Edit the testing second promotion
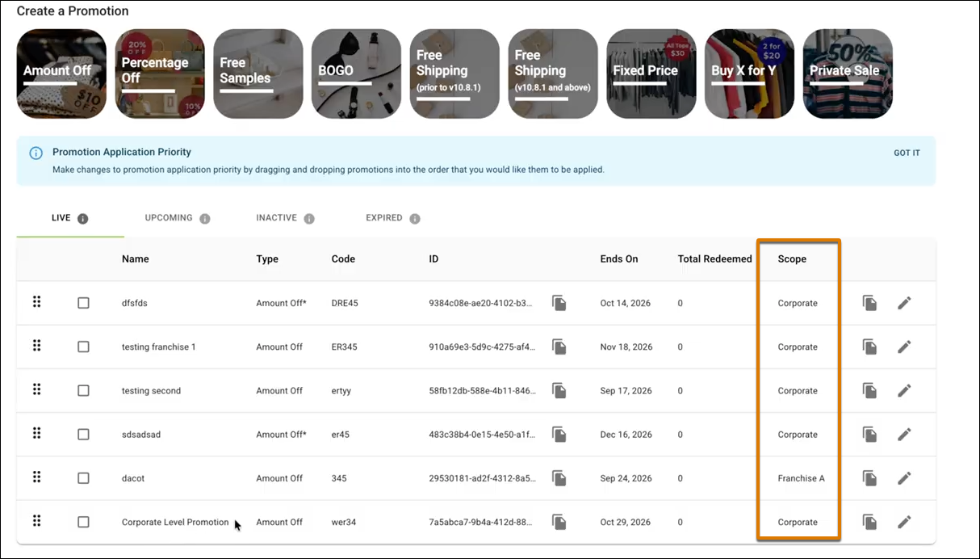 tap(904, 390)
